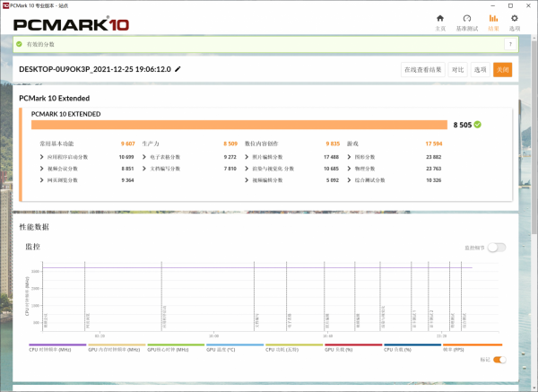Click the question mark help icon
Screen dimensions: 538x392
click(x=508, y=43)
